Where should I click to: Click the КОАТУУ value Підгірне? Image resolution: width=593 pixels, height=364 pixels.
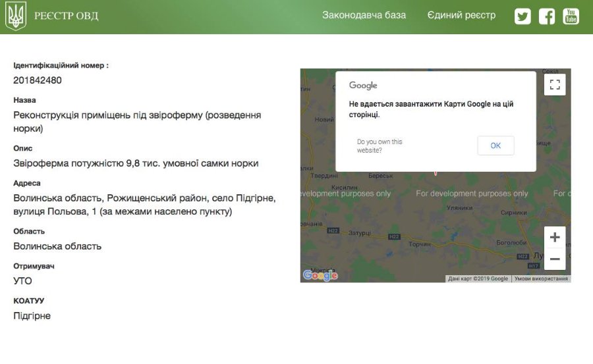coord(32,316)
